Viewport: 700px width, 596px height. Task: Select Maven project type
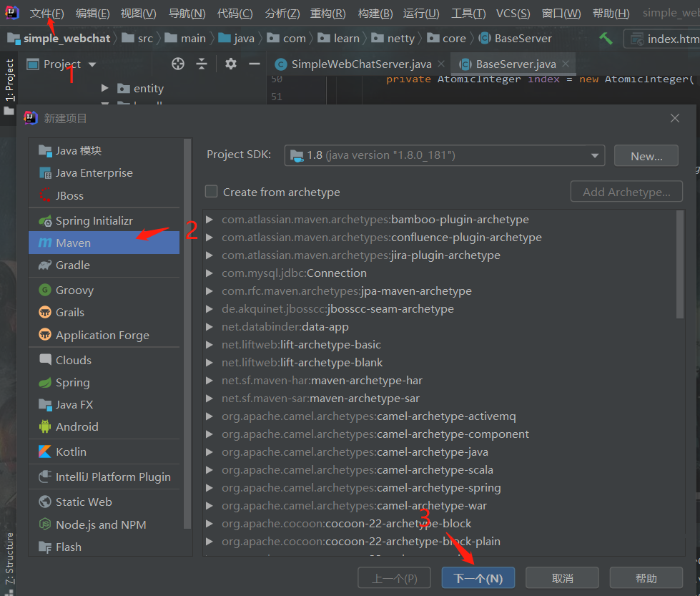[x=104, y=243]
